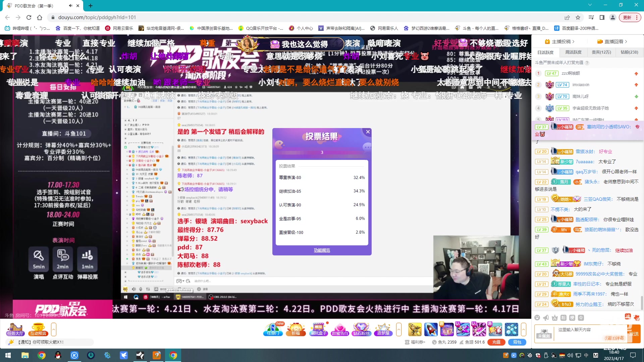Go to browser home page

tap(40, 17)
